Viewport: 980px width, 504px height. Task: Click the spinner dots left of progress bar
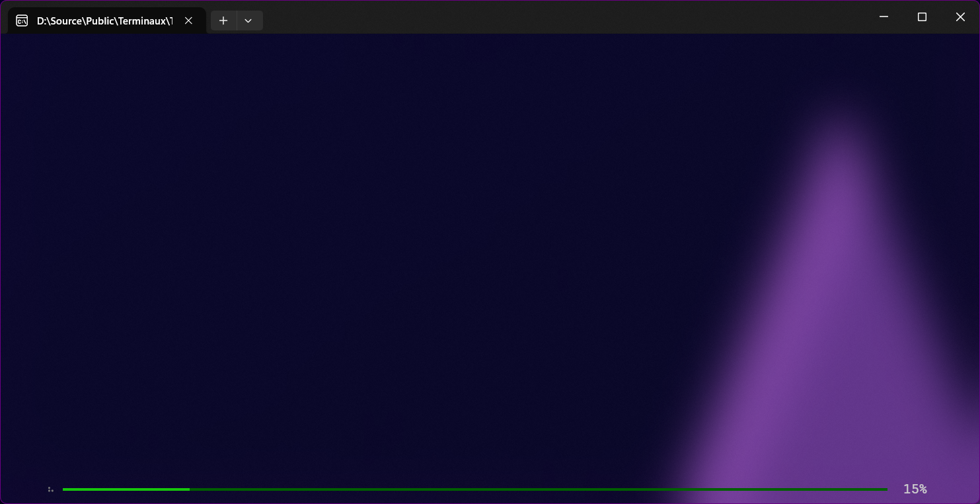click(x=50, y=489)
